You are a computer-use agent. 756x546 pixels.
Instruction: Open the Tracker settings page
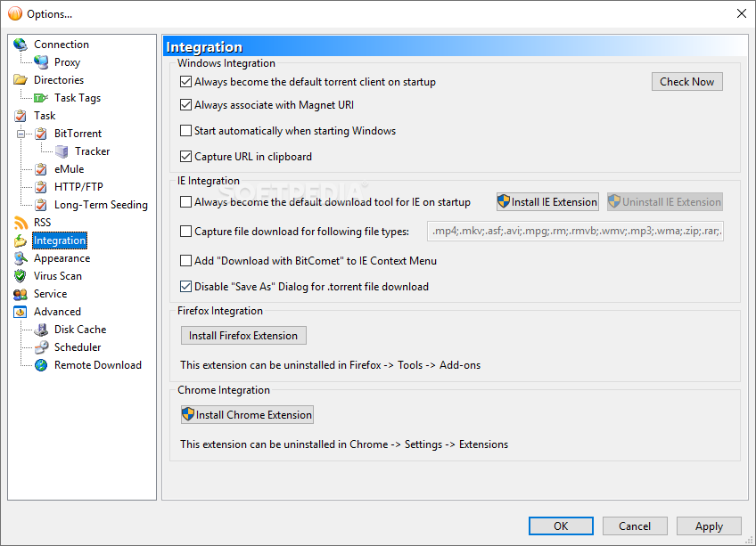(92, 151)
